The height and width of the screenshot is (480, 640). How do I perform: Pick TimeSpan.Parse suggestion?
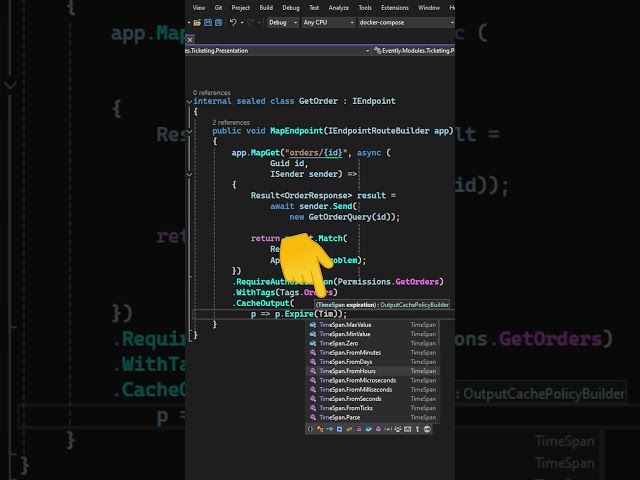[372, 417]
